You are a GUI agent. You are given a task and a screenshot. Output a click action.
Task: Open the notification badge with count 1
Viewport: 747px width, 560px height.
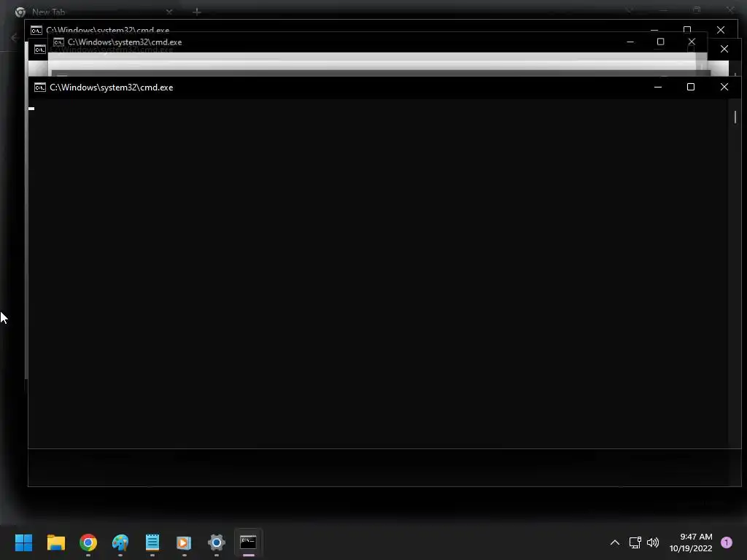pyautogui.click(x=727, y=542)
